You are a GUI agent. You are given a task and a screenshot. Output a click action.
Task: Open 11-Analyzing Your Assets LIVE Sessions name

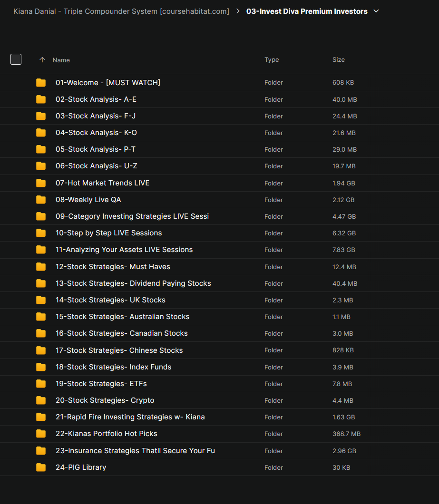click(x=124, y=250)
